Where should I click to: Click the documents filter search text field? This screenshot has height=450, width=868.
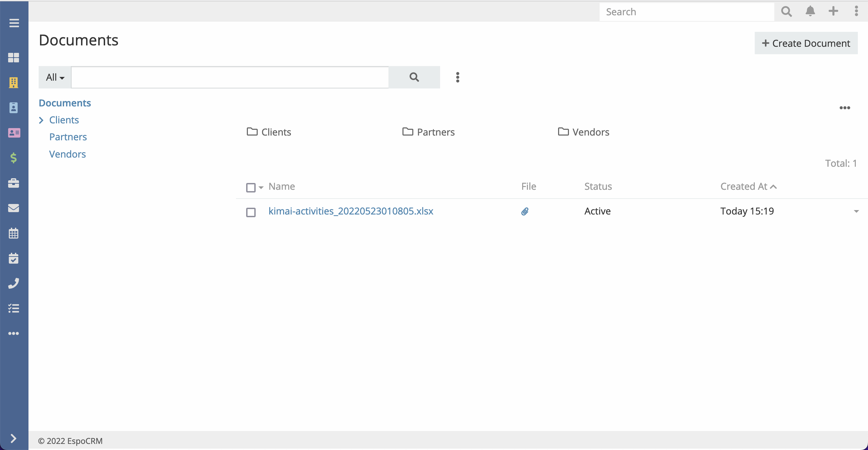(x=230, y=77)
